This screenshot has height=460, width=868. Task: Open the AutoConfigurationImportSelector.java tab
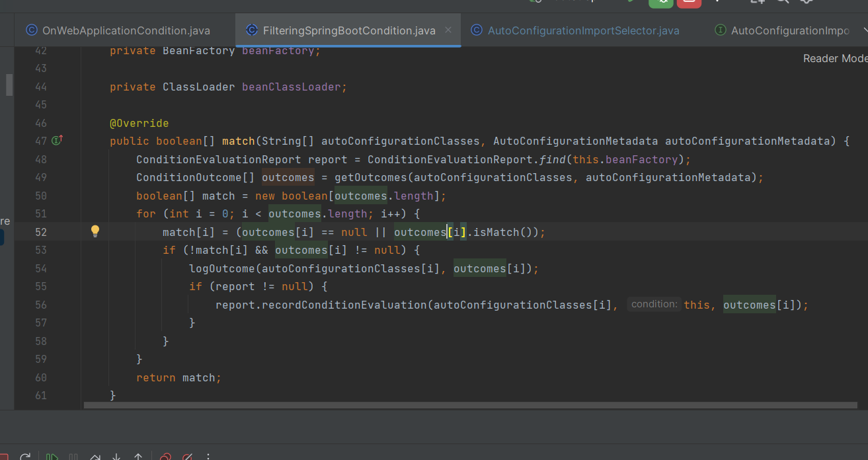coord(583,30)
